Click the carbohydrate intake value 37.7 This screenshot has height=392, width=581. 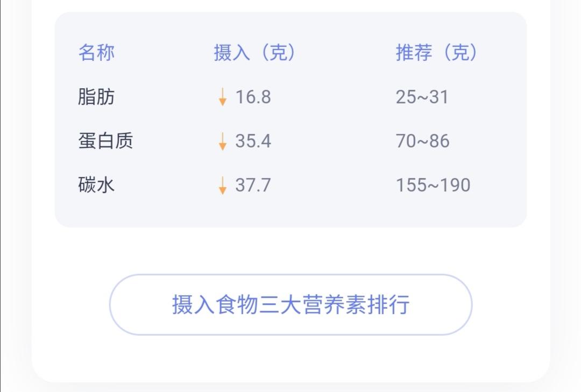tap(252, 185)
